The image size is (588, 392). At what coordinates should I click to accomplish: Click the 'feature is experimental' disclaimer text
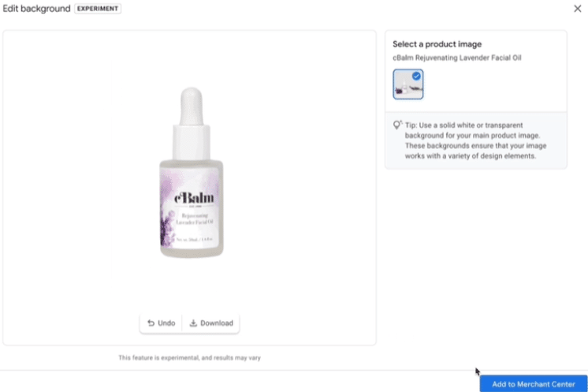click(189, 358)
